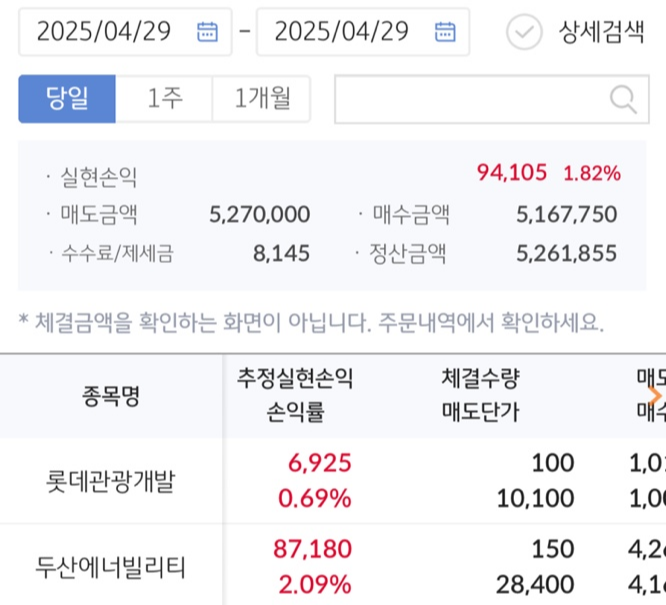Click quantity 150 in 두산에너빌리티 row
Image resolution: width=666 pixels, height=605 pixels.
point(553,548)
